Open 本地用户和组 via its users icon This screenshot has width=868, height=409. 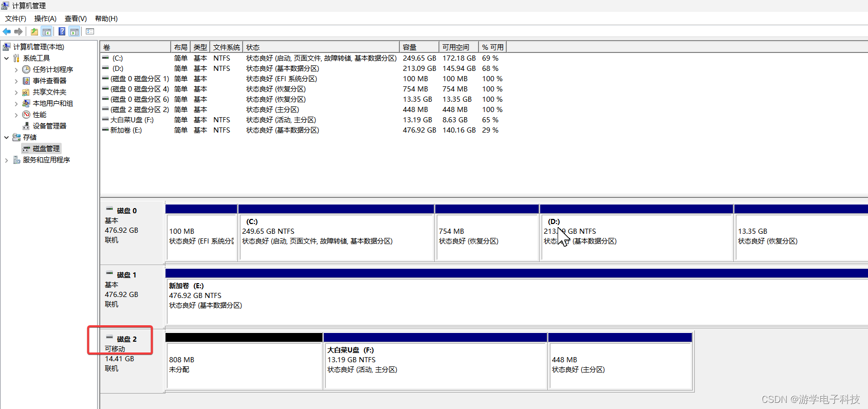26,103
